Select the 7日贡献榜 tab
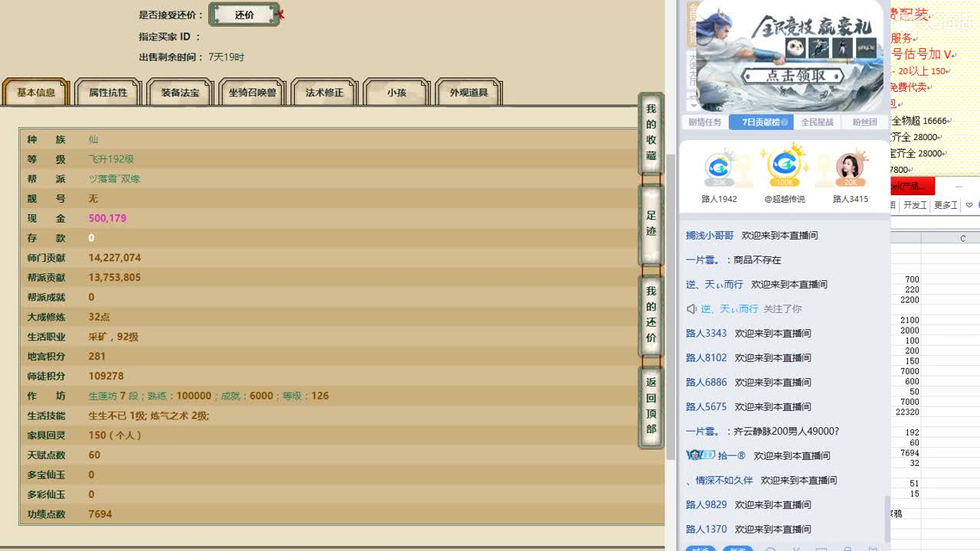 coord(761,122)
